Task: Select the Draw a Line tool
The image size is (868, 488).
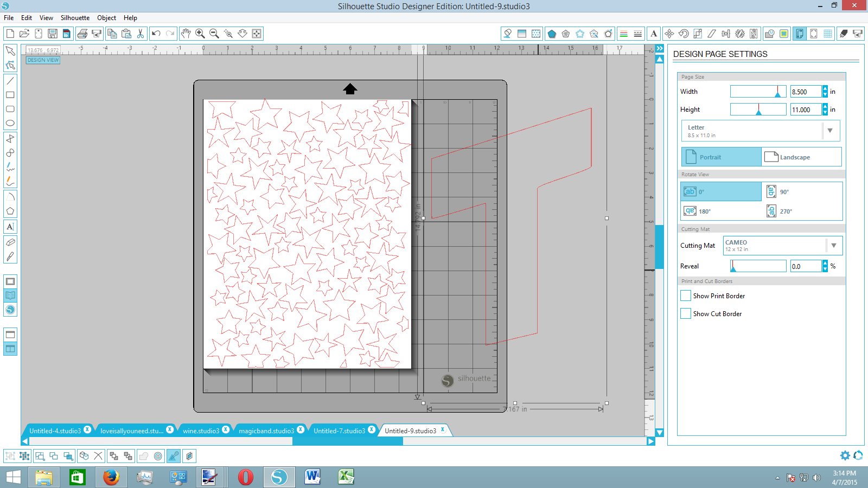Action: pyautogui.click(x=10, y=81)
